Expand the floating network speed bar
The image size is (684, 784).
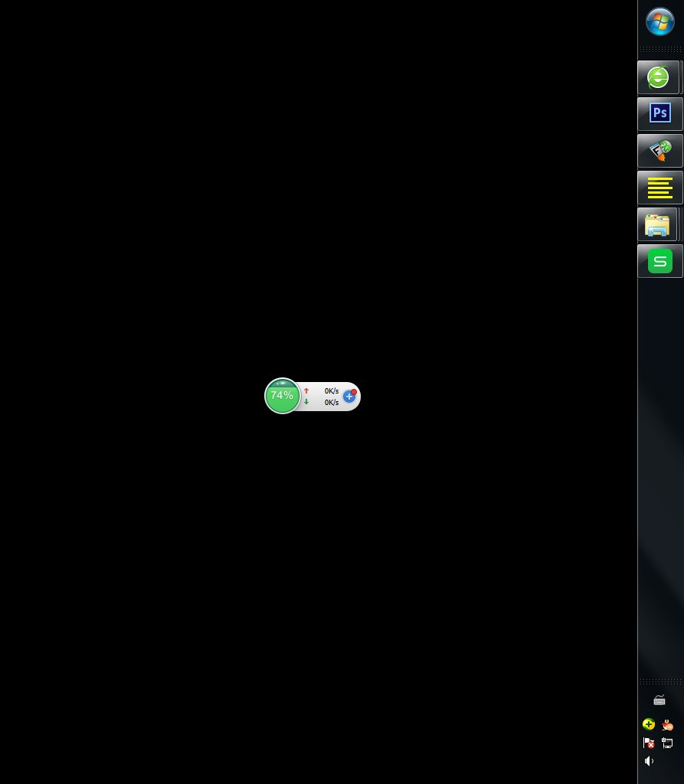coord(318,396)
